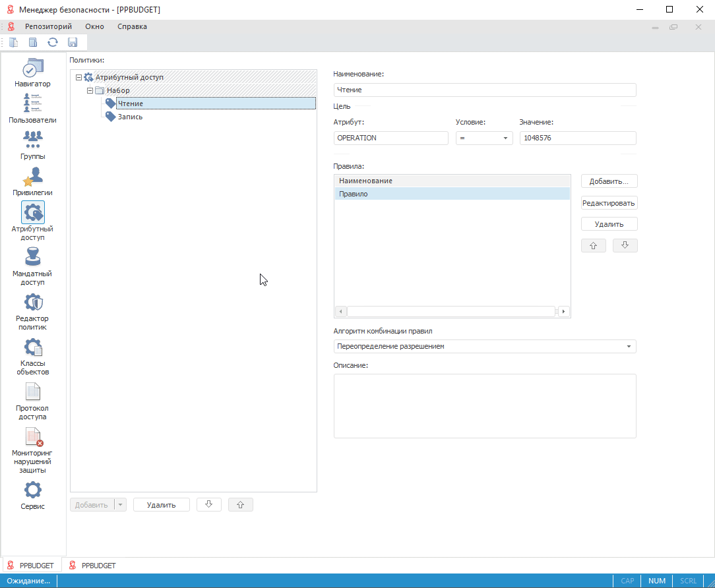Viewport: 715px width, 588px height.
Task: Go to the Groups section
Action: tap(33, 140)
